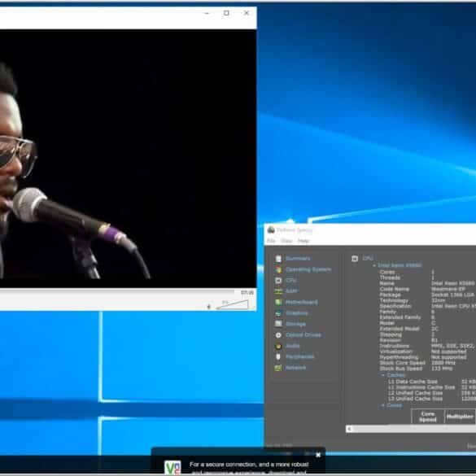This screenshot has height=476, width=476.
Task: Click the 'Revision' row label
Action: click(390, 340)
